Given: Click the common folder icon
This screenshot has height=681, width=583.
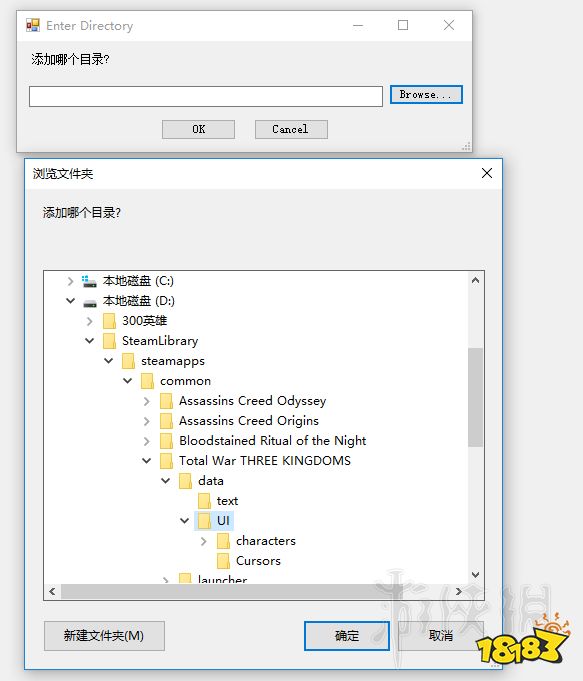Looking at the screenshot, I should point(148,381).
